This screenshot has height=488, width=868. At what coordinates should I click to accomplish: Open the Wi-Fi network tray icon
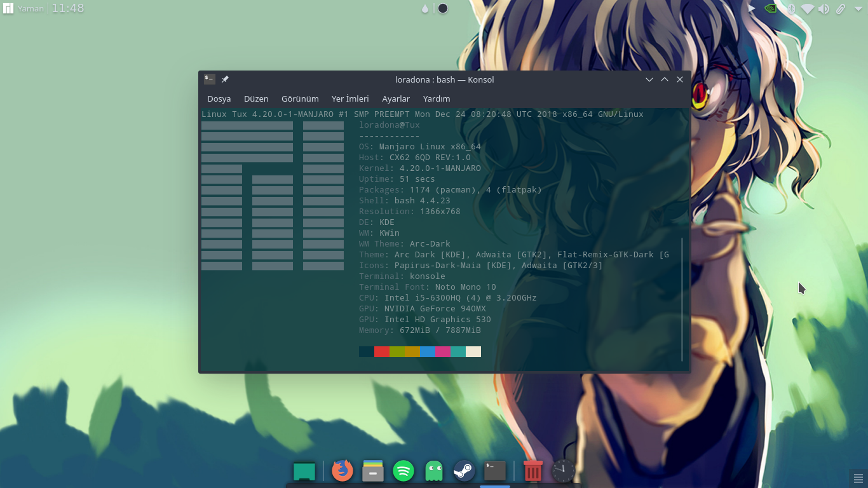807,9
